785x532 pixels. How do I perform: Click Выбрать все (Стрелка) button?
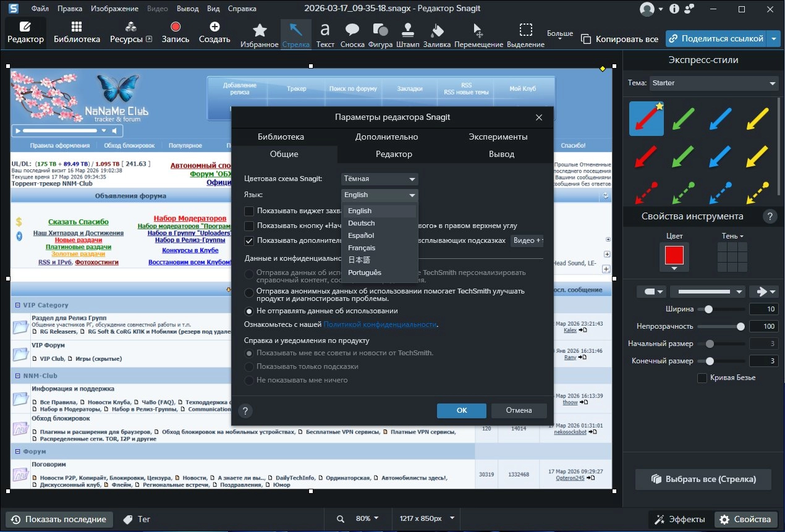click(703, 479)
